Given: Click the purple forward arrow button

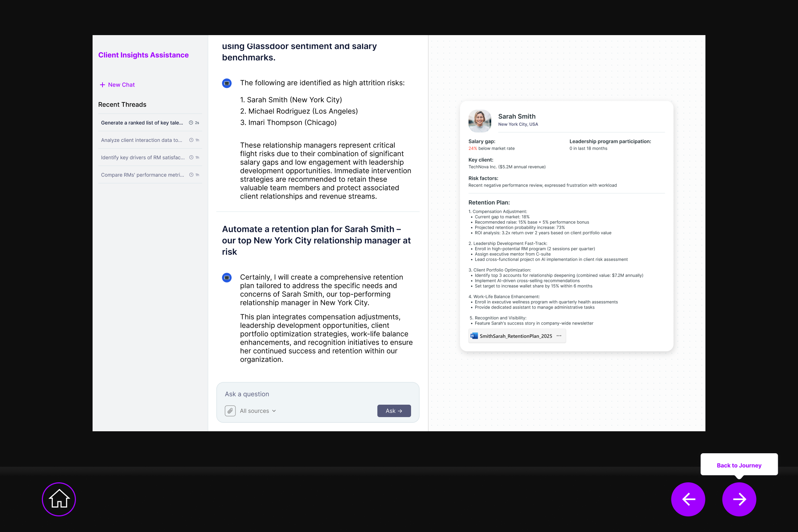Looking at the screenshot, I should 739,499.
